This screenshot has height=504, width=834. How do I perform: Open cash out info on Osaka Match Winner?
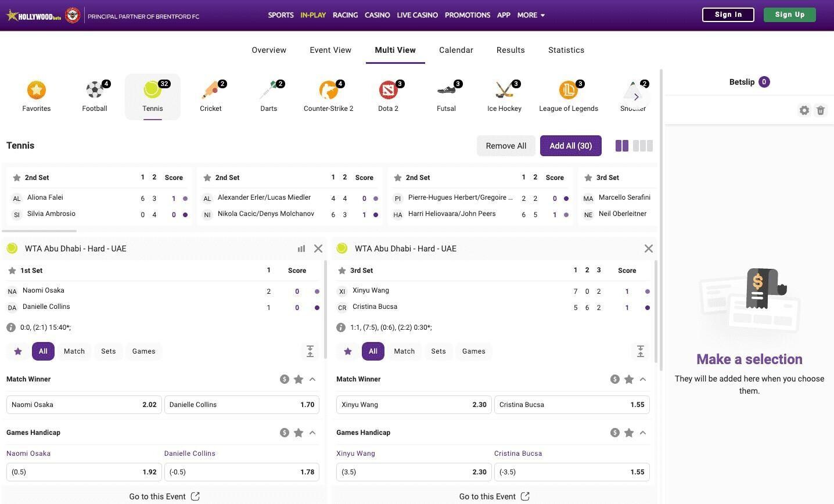click(x=285, y=379)
